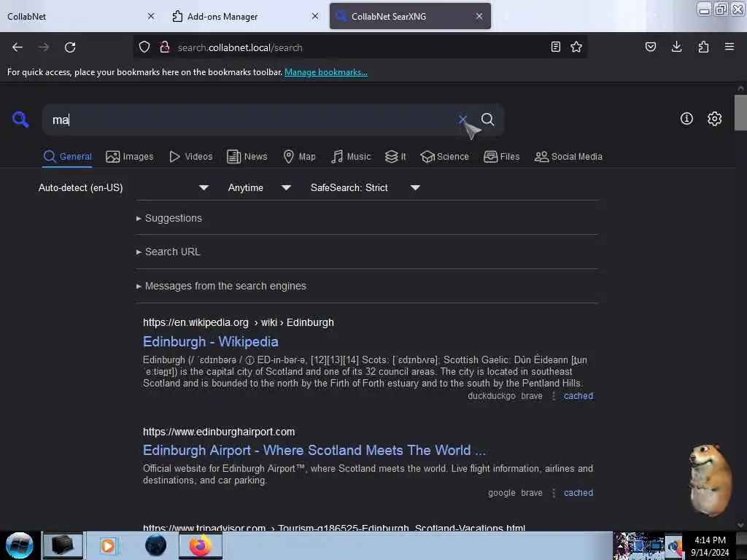Open the black box taskbar application

tap(63, 545)
